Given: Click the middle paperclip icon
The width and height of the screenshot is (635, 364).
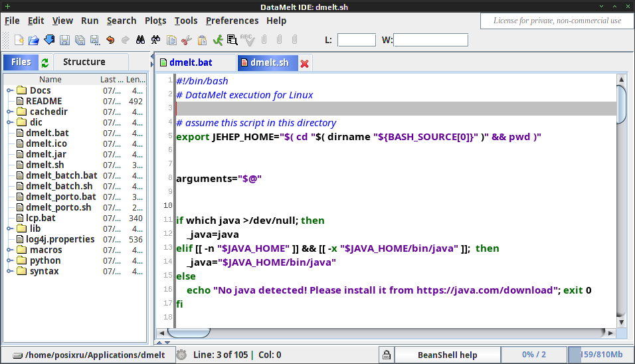Looking at the screenshot, I should [279, 40].
